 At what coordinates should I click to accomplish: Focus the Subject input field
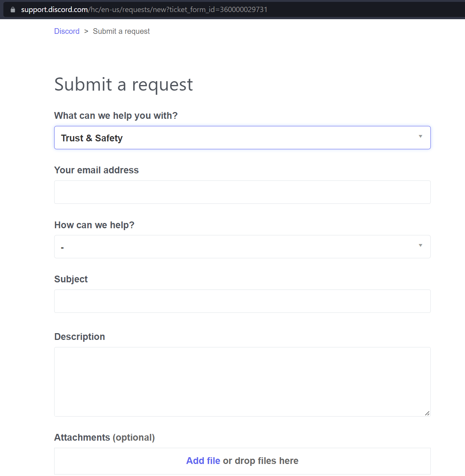242,301
